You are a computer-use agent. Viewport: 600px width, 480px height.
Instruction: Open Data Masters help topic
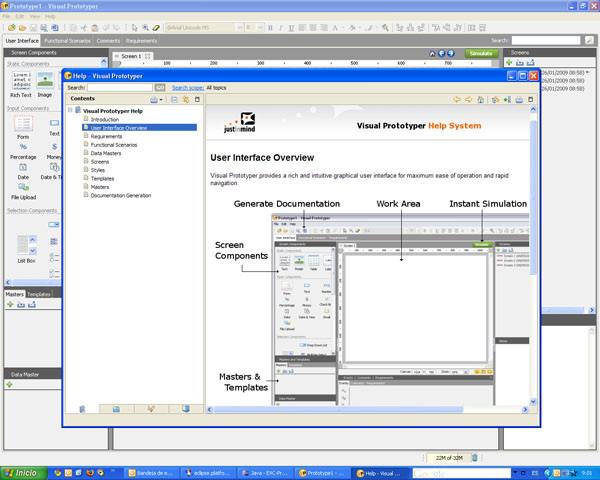pos(106,153)
